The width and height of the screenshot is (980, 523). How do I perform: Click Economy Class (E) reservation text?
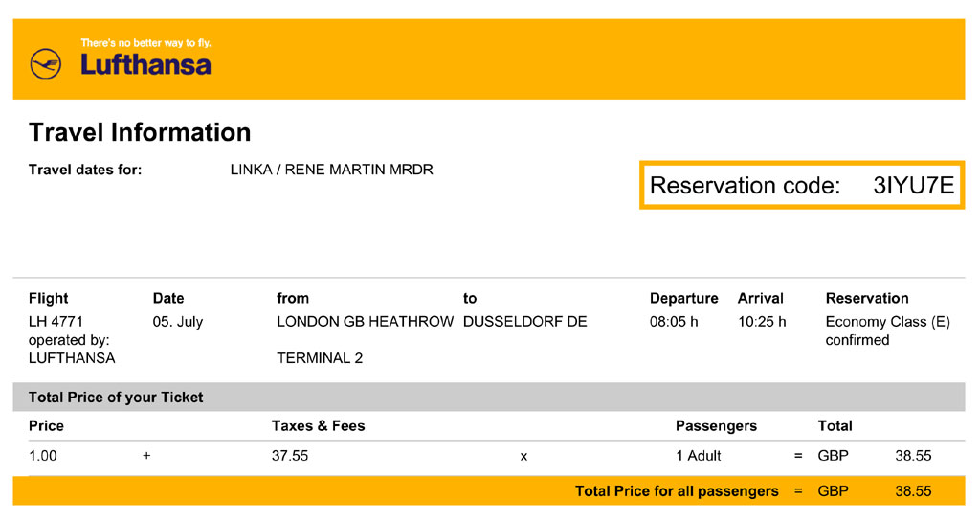(x=887, y=322)
